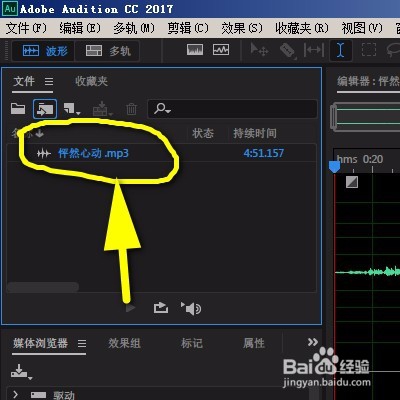Open the new file dropdown
This screenshot has height=400, width=400.
[x=72, y=109]
